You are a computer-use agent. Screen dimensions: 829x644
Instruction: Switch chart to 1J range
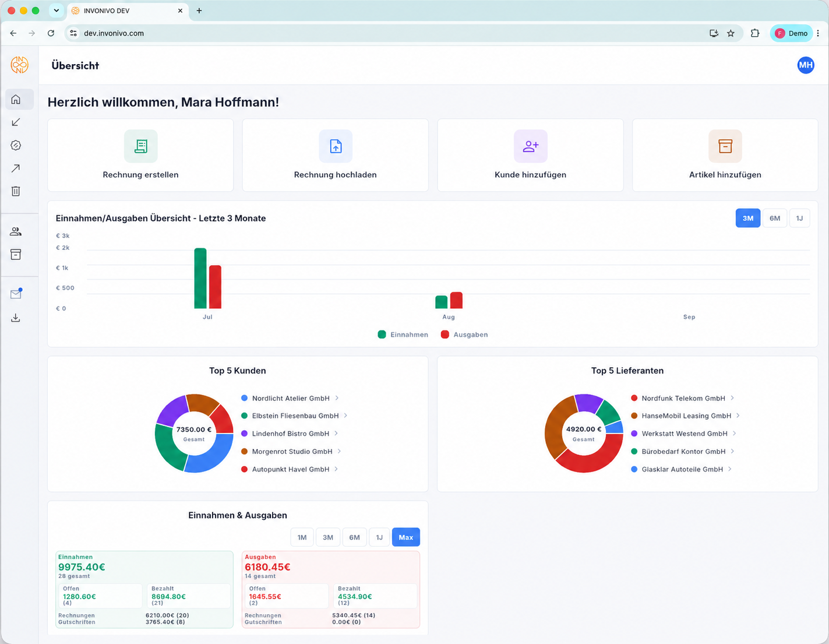point(799,218)
